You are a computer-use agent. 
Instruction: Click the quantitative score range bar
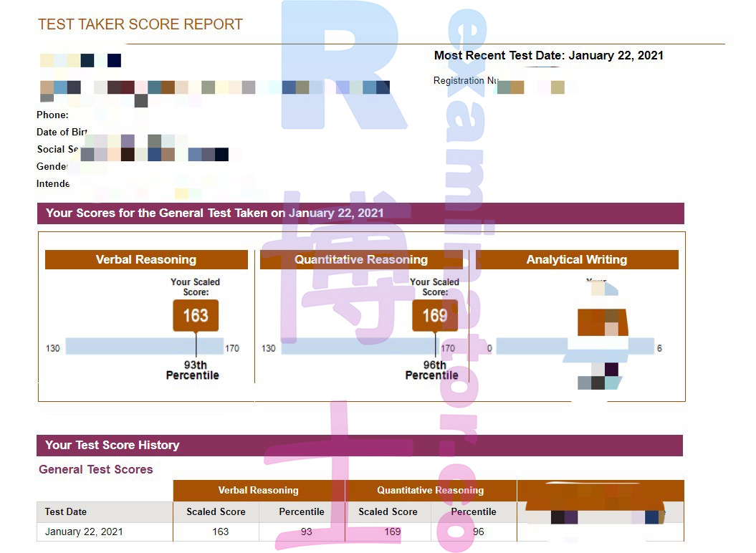point(360,346)
